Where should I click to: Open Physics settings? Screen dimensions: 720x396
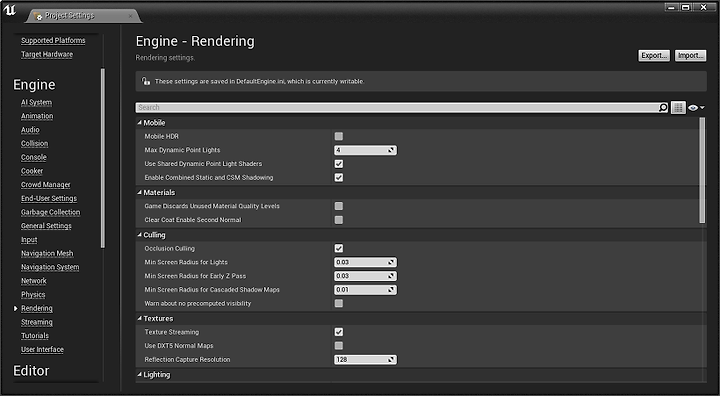click(33, 294)
